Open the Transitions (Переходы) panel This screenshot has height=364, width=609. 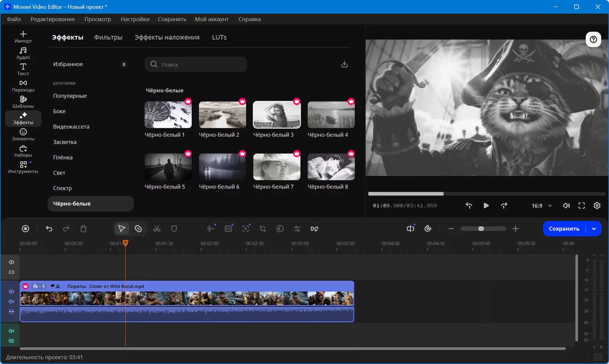click(x=23, y=86)
